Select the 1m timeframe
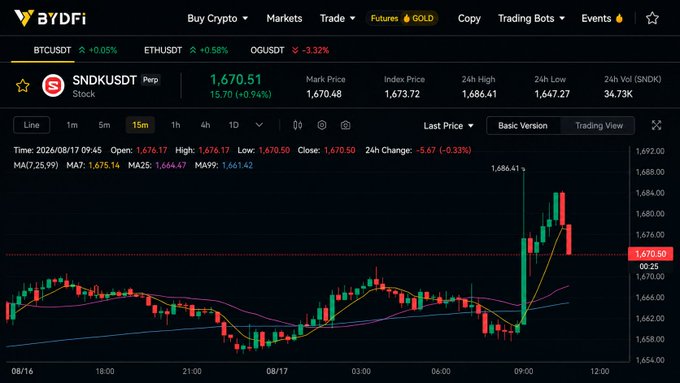Image resolution: width=680 pixels, height=383 pixels. 72,125
